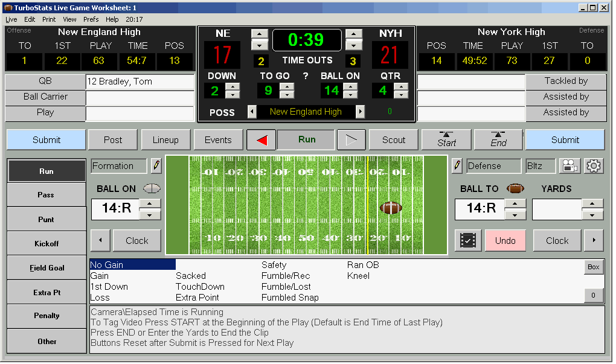Open the Lineup button
Image resolution: width=616 pixels, height=364 pixels.
[165, 140]
